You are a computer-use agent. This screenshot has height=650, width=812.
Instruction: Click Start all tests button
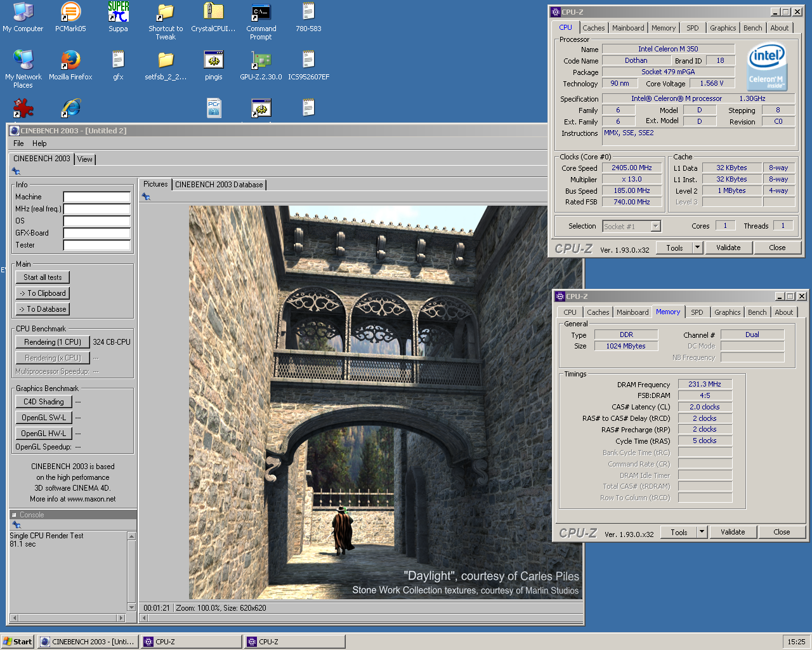(43, 277)
